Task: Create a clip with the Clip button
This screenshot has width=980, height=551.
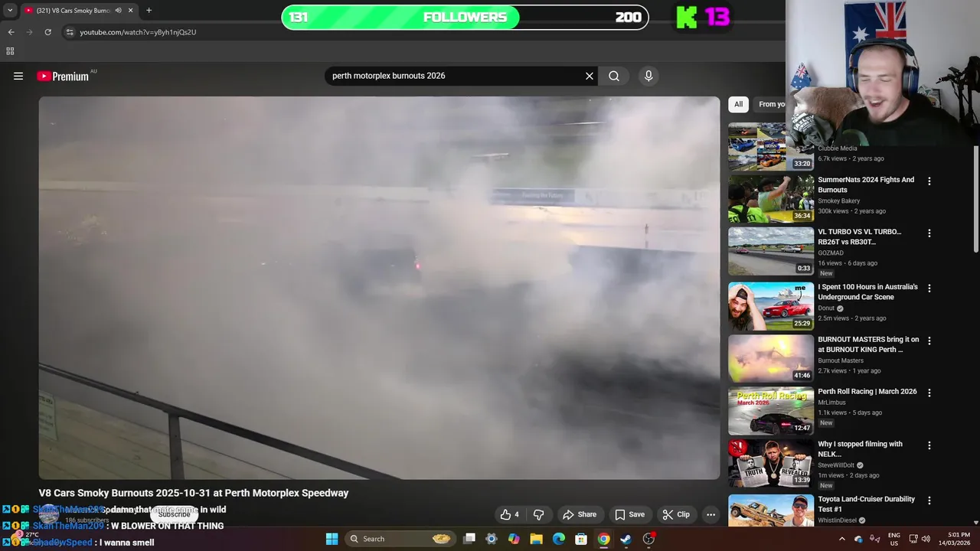Action: [676, 514]
